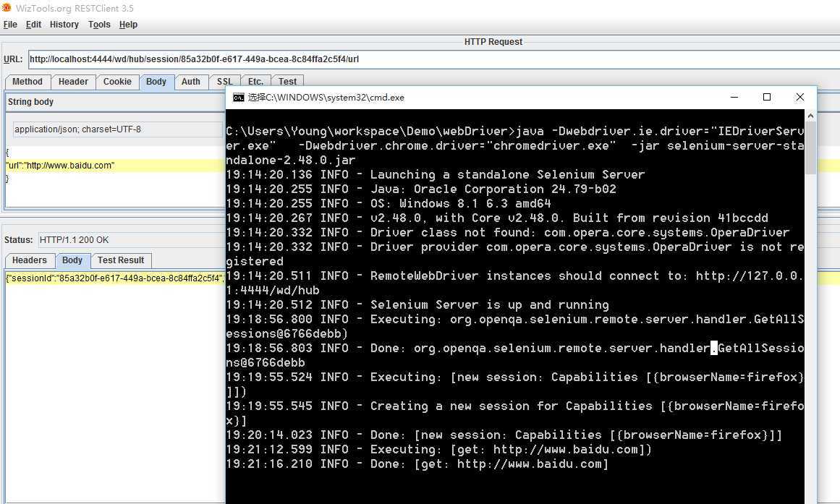Minimize the cmd.exe window

(734, 97)
